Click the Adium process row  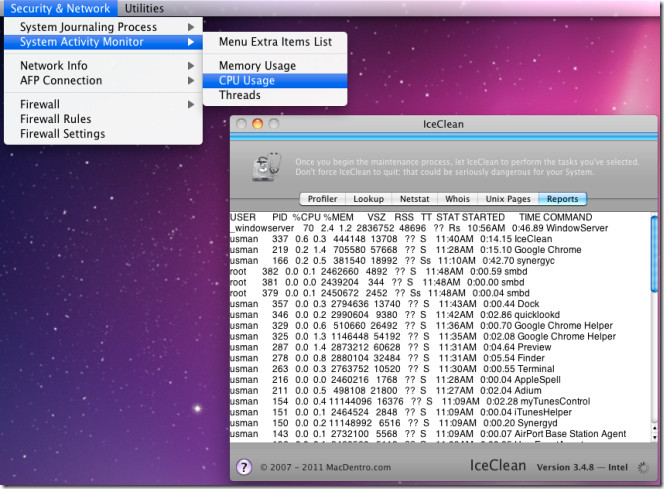440,390
